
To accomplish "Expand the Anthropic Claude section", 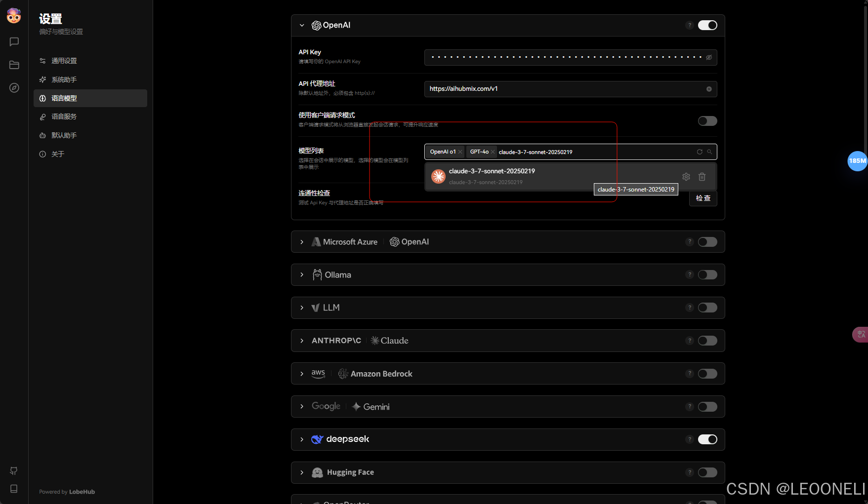I will [302, 341].
